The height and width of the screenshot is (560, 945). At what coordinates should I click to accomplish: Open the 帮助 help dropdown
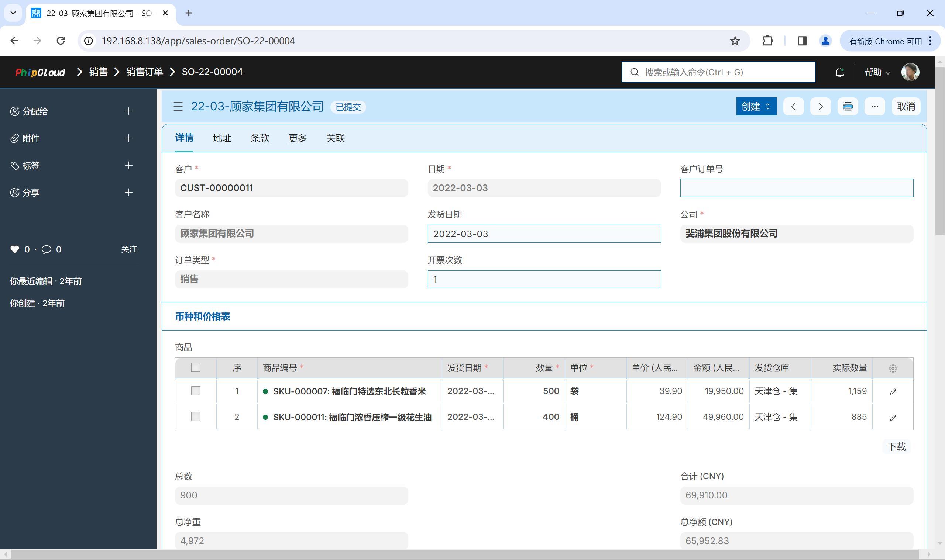click(877, 72)
